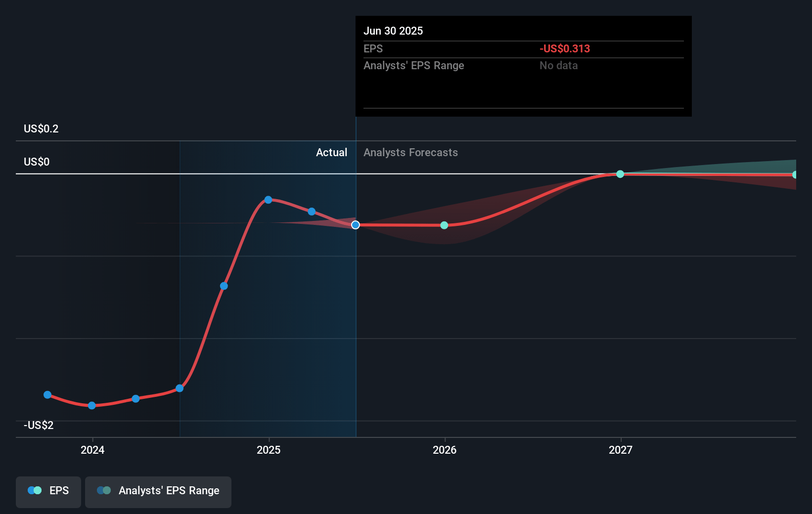Click the 2024 x-axis label
Viewport: 812px width, 514px height.
tap(92, 450)
